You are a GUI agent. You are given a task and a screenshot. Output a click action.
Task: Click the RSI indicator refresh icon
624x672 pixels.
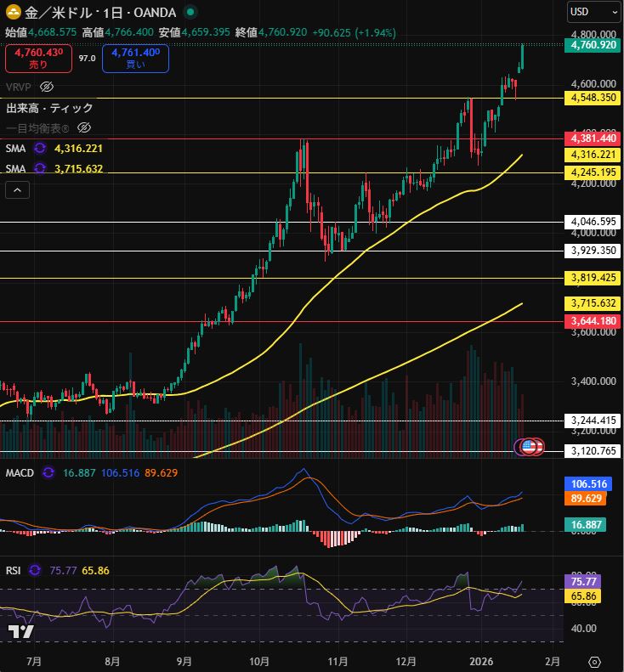(x=35, y=570)
